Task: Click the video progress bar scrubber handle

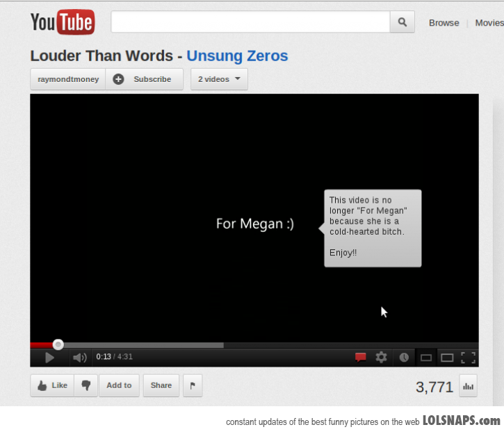Action: [x=58, y=344]
